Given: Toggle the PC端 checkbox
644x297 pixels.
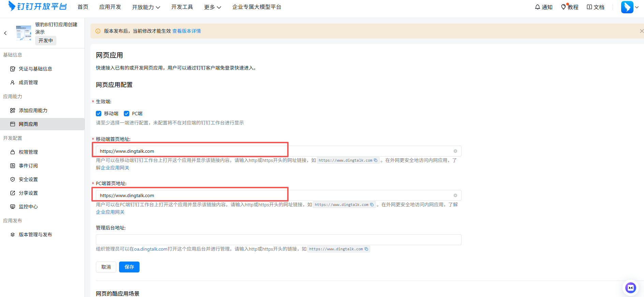Looking at the screenshot, I should (x=127, y=114).
